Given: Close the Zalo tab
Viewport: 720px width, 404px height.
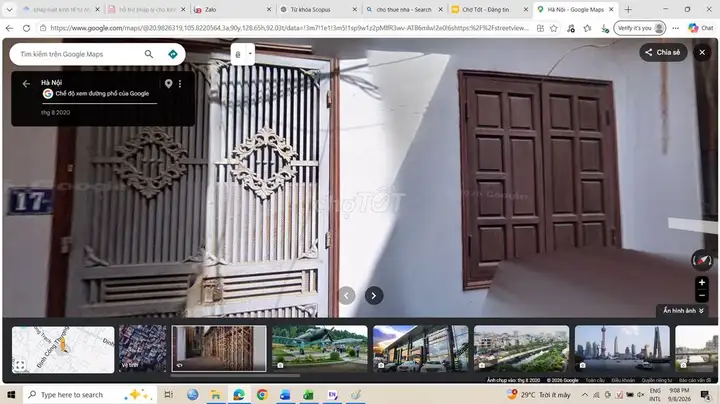Looking at the screenshot, I should (269, 9).
